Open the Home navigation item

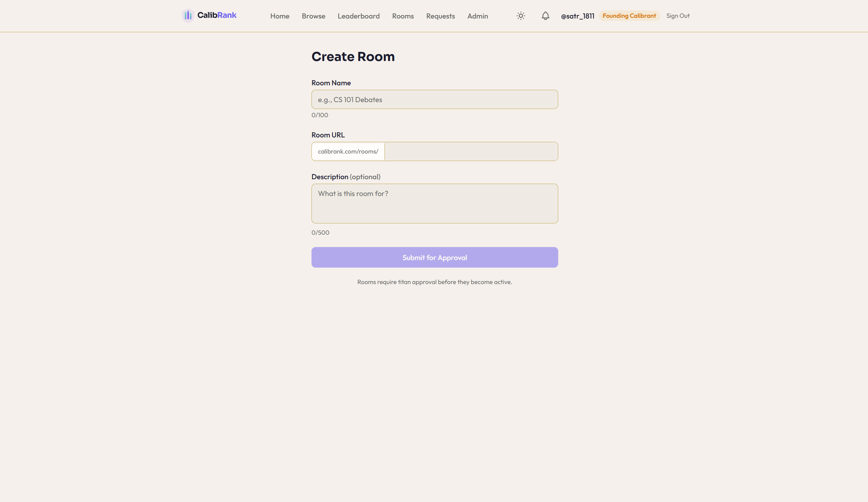coord(280,16)
